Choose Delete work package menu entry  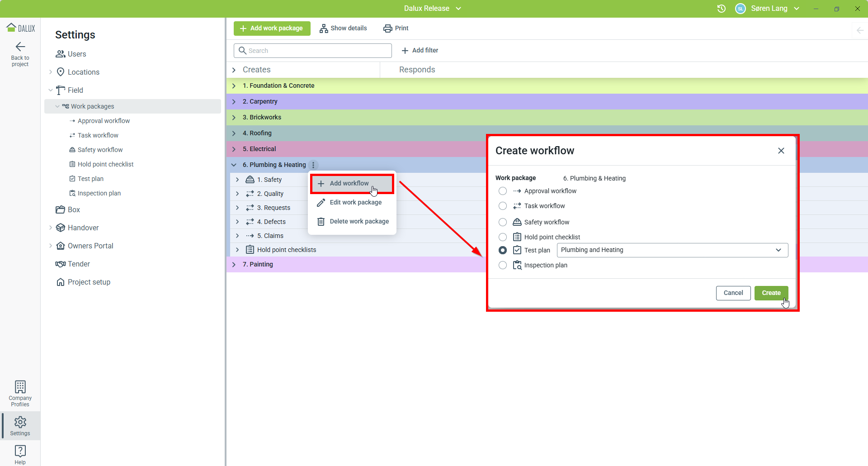click(352, 221)
